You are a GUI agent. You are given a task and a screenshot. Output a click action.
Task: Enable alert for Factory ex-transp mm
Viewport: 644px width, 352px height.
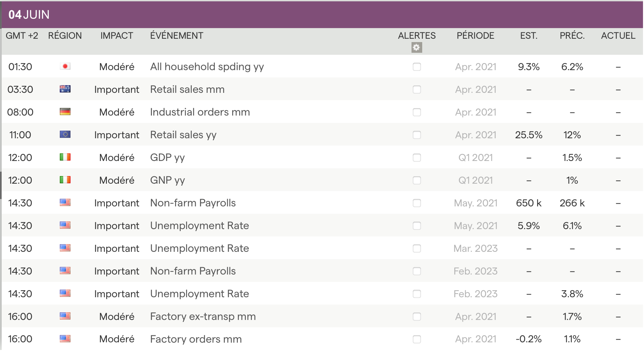[417, 317]
